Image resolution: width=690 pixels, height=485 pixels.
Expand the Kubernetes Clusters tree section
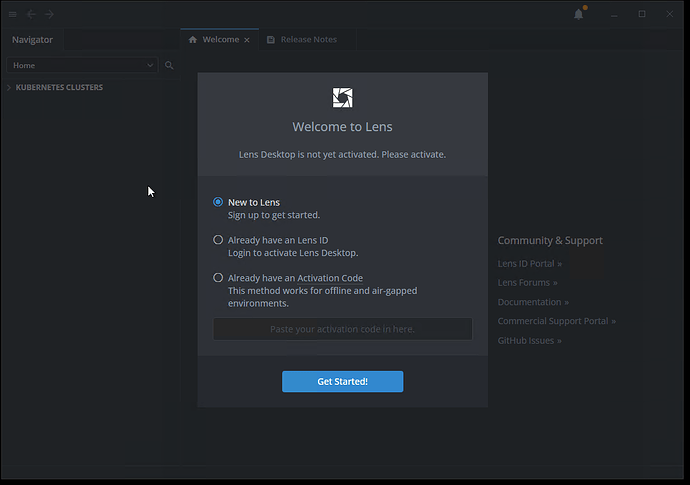9,88
